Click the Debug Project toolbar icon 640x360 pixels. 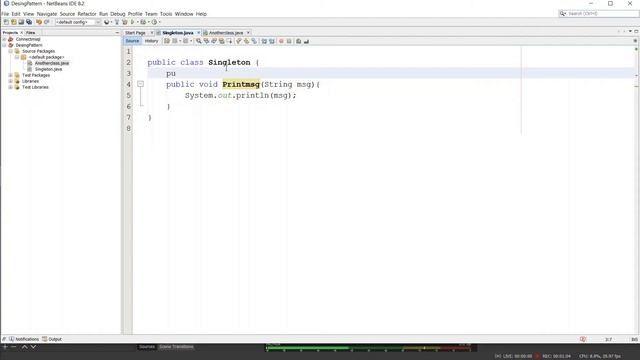[143, 22]
